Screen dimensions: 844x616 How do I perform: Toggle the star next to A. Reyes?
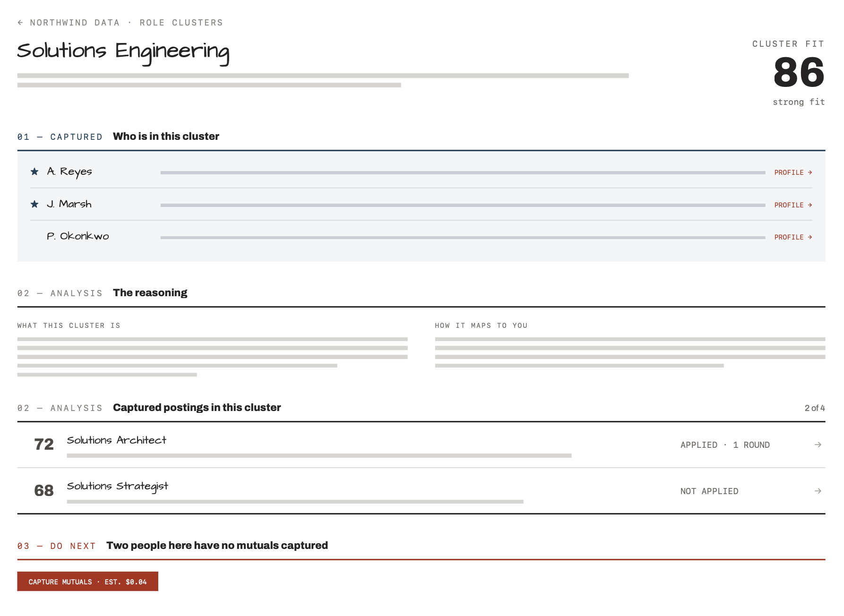[x=34, y=171]
